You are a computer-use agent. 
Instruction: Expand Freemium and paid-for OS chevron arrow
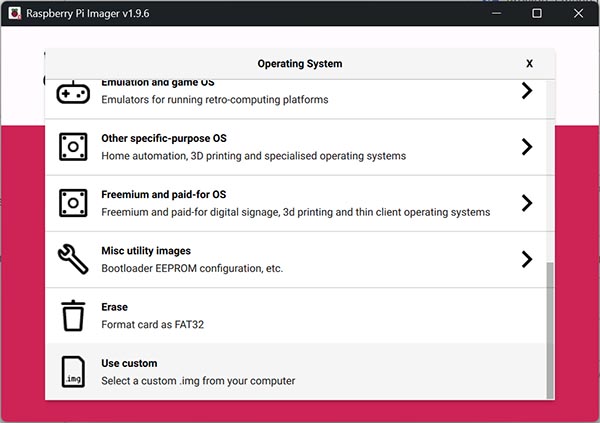(x=526, y=203)
